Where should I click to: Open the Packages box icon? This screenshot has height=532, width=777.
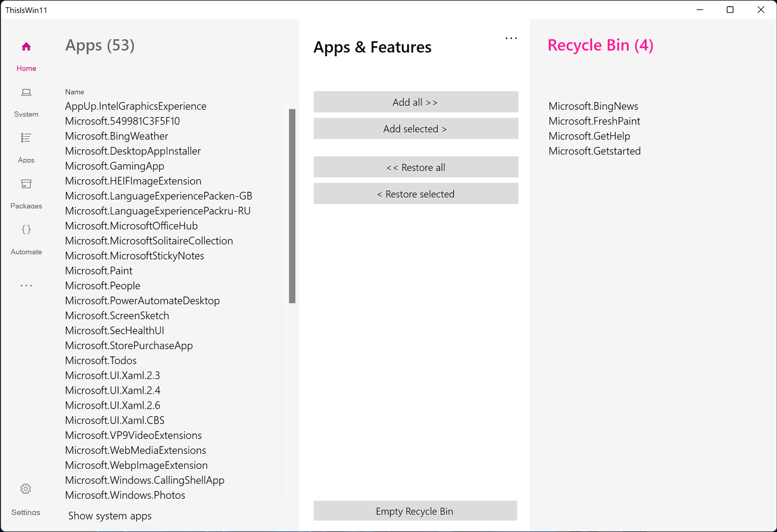click(26, 184)
